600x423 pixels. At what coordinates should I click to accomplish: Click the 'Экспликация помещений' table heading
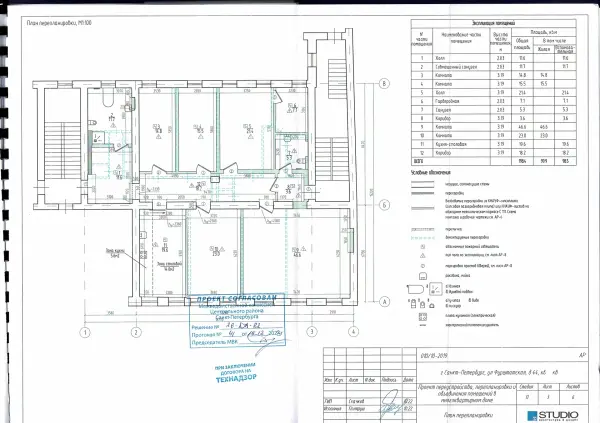click(x=493, y=23)
